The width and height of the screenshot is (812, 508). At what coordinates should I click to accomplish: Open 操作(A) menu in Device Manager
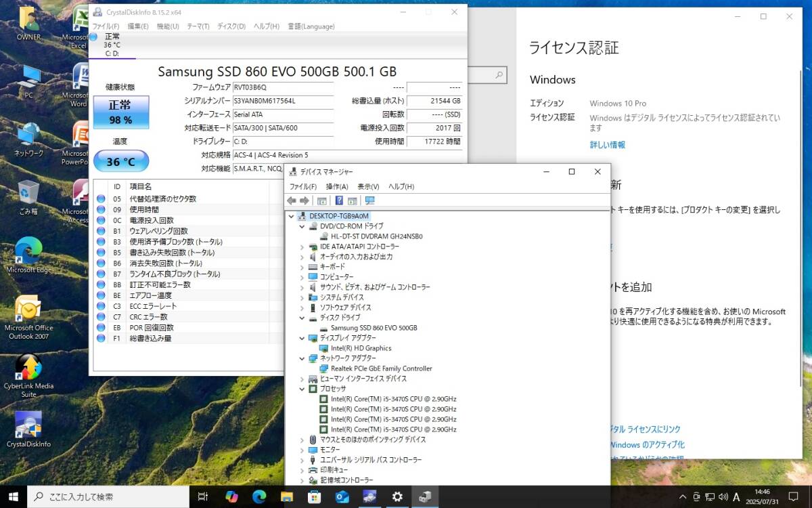pyautogui.click(x=337, y=186)
